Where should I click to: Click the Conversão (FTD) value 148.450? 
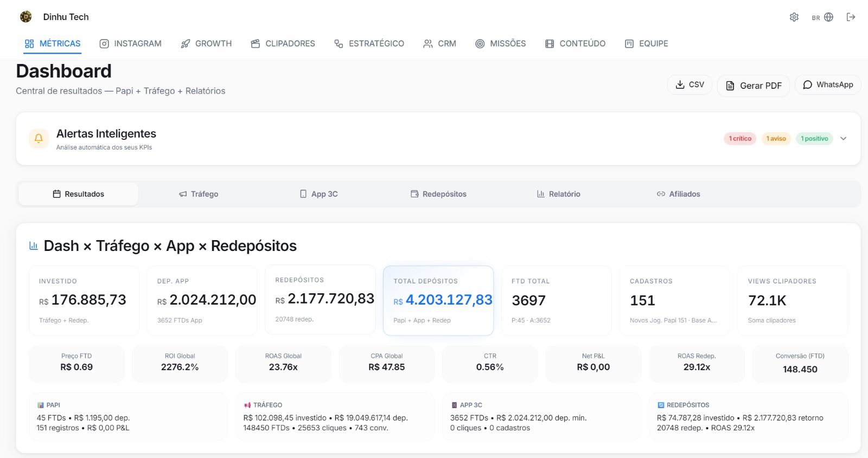click(x=800, y=369)
